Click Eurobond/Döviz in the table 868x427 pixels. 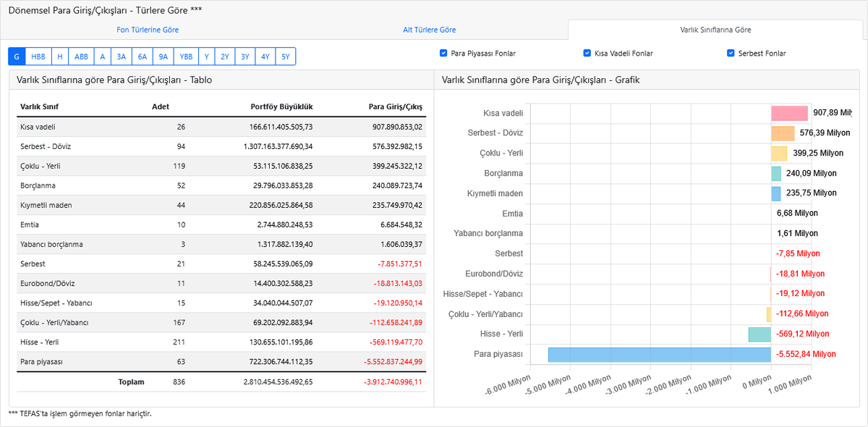(47, 283)
